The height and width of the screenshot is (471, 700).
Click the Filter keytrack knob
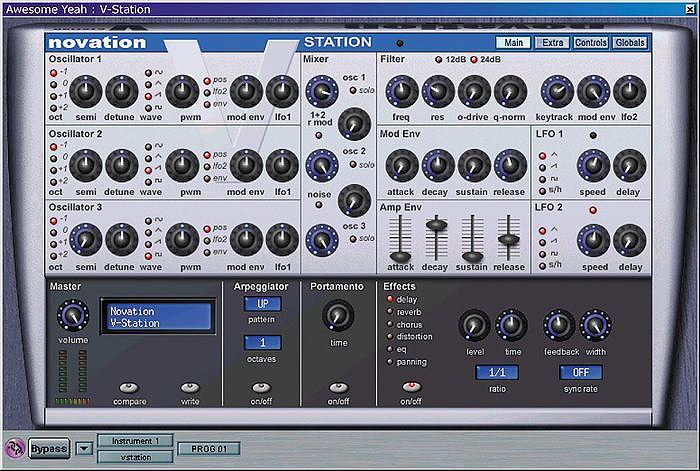(557, 91)
